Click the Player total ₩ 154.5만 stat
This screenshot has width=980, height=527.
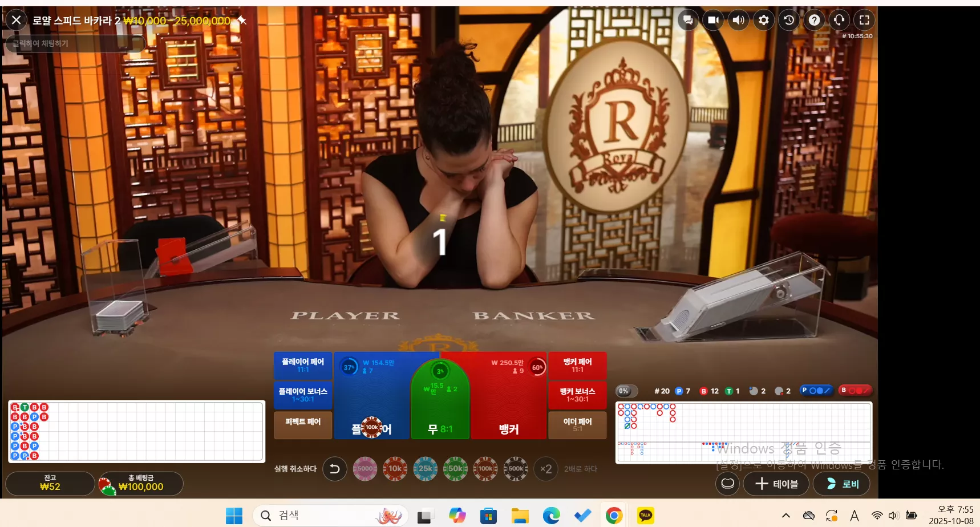tap(378, 363)
